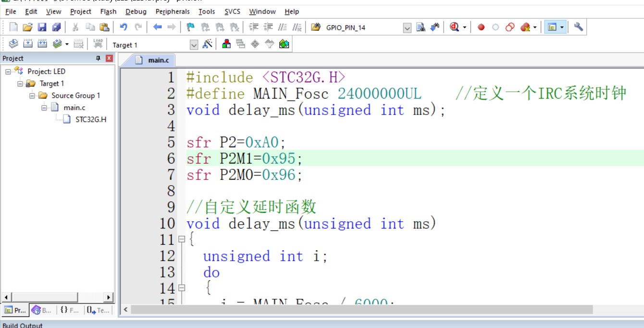Open Find in Files dialog
Viewport: 644px width, 328px height.
[316, 27]
